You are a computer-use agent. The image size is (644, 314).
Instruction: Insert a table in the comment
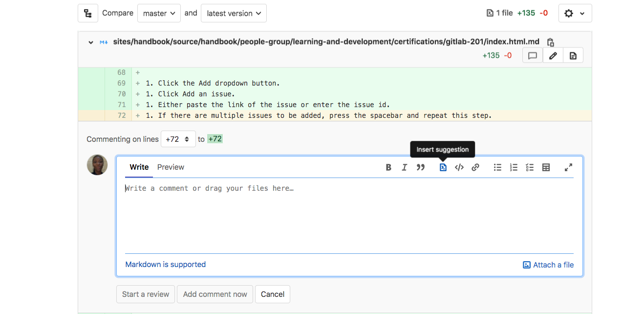pos(546,167)
